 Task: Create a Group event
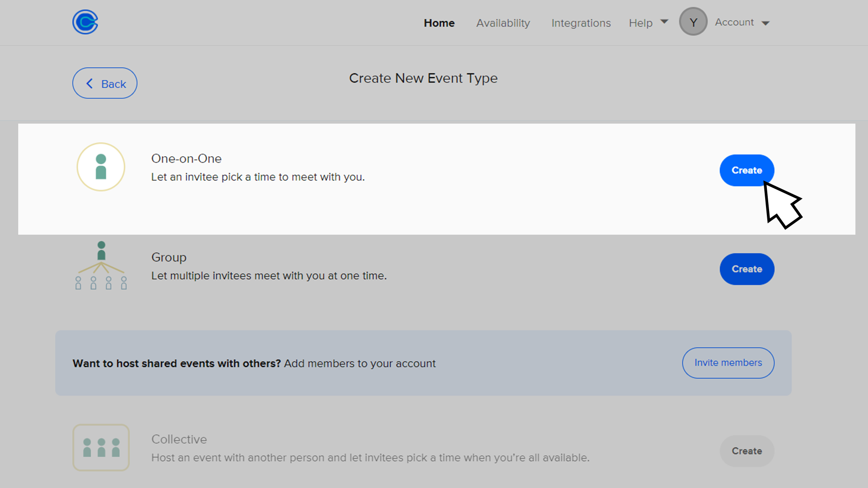point(747,269)
